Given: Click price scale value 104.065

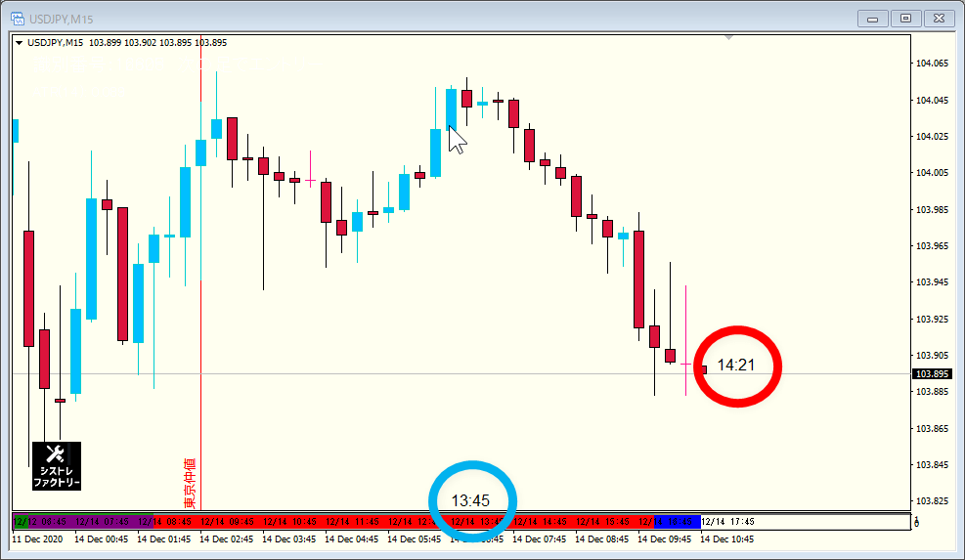Looking at the screenshot, I should pyautogui.click(x=932, y=64).
